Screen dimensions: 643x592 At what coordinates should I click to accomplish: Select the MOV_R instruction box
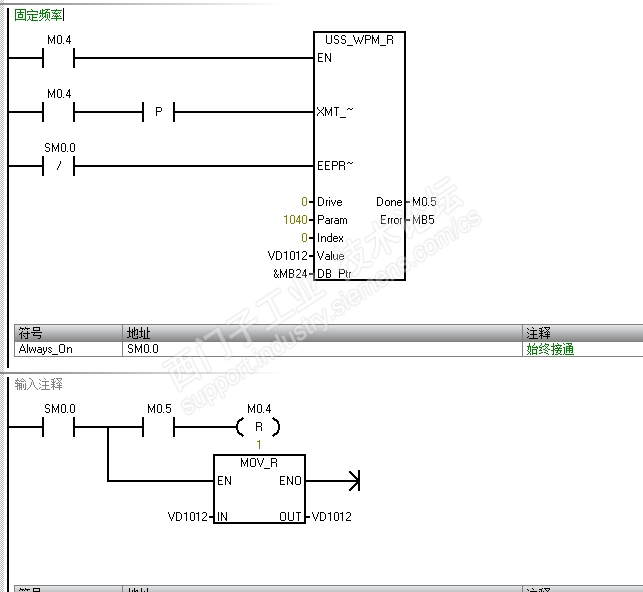[x=259, y=489]
